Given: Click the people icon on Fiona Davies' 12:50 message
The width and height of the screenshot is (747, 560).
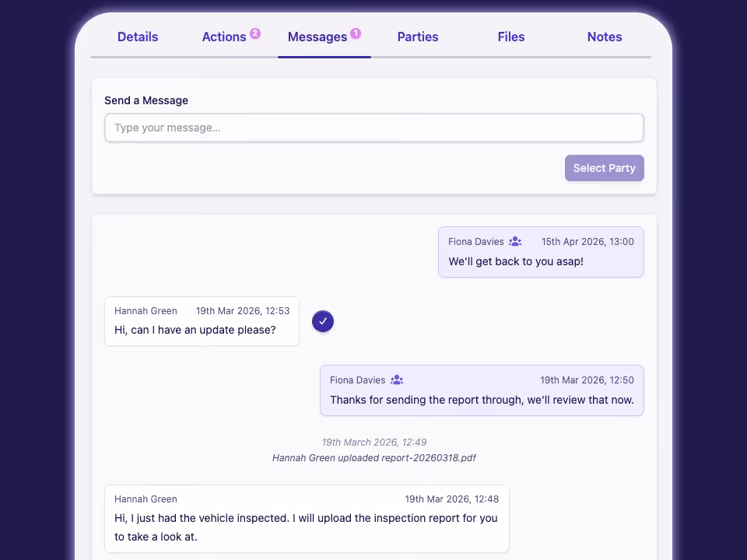Looking at the screenshot, I should [396, 380].
